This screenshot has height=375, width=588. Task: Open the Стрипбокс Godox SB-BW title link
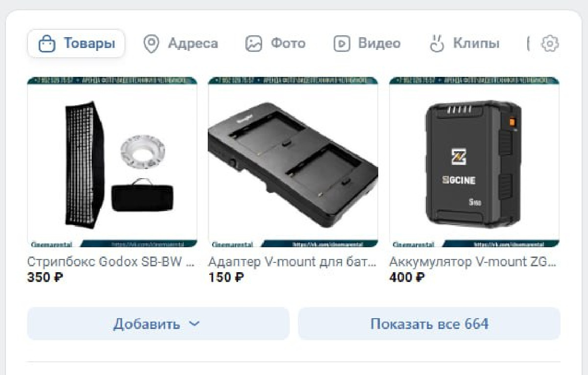(x=112, y=262)
